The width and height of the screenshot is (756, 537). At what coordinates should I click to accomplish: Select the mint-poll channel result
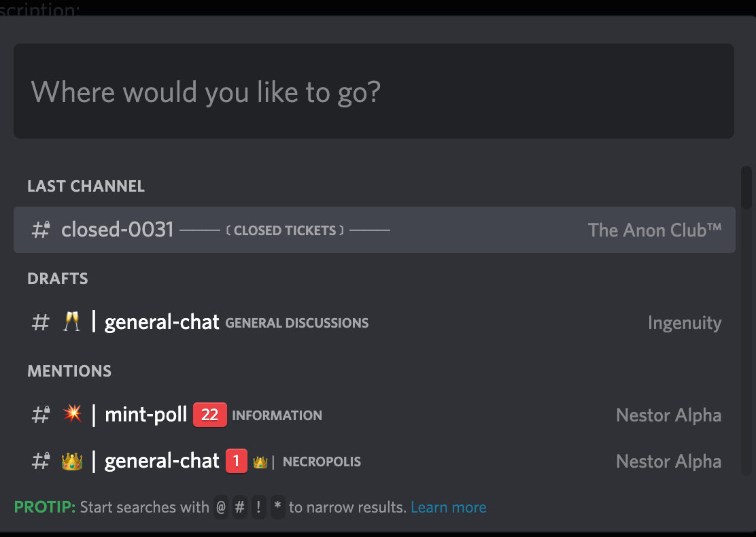coord(145,415)
